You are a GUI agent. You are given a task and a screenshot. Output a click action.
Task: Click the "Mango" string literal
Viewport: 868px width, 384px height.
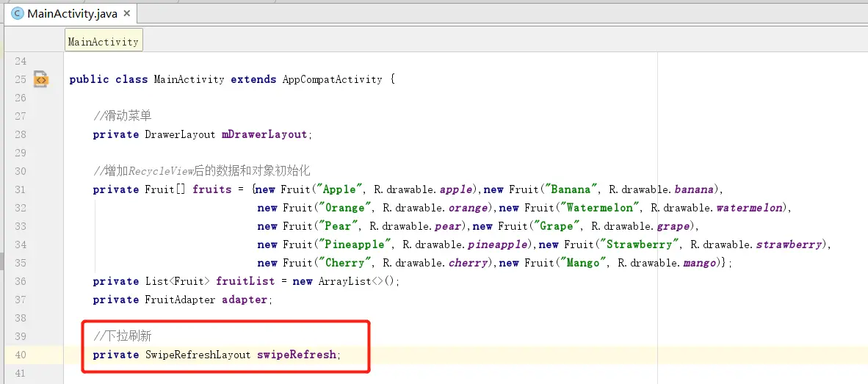[x=582, y=263]
